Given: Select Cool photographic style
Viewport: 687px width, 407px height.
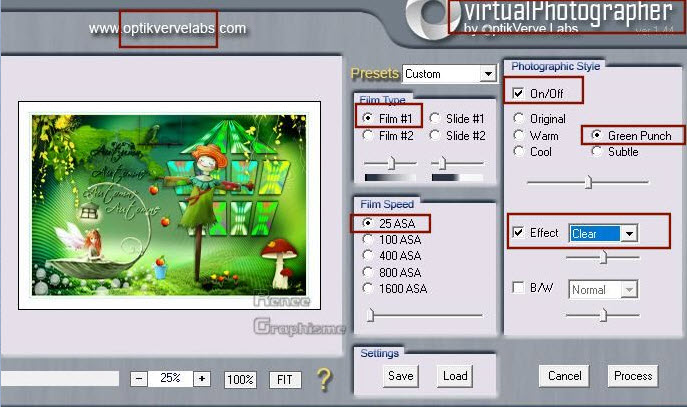Looking at the screenshot, I should pyautogui.click(x=518, y=152).
